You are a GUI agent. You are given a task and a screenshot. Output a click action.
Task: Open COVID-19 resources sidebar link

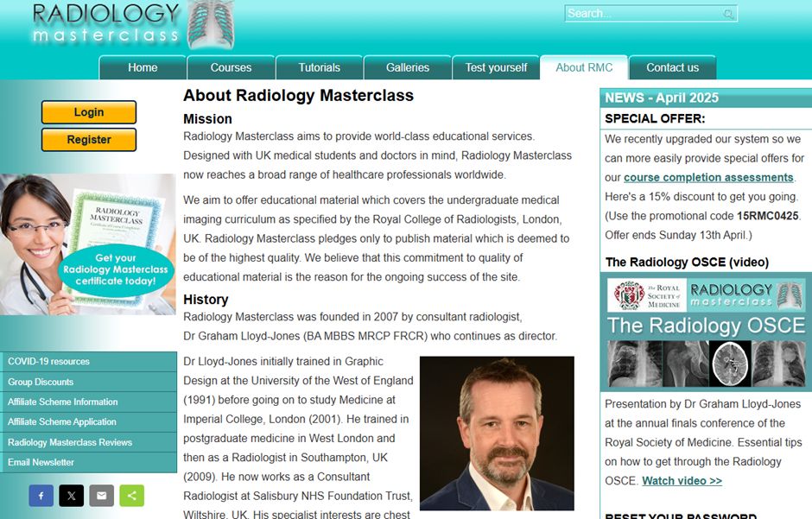click(89, 362)
